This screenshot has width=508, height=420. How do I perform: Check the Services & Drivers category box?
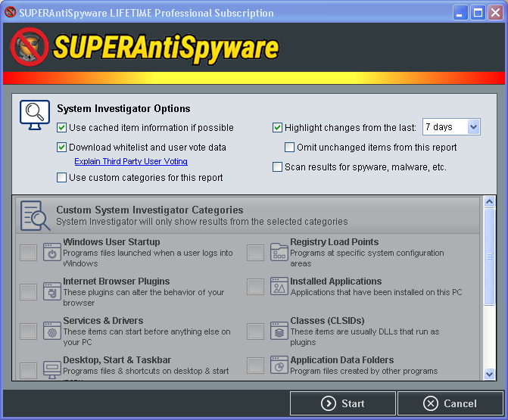[x=28, y=331]
